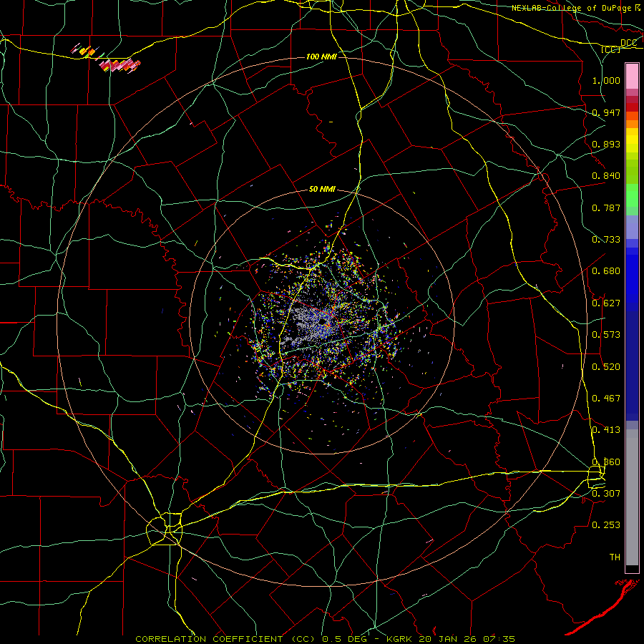644x644 pixels.
Task: Select the 0.840 color scale value
Action: coord(606,176)
